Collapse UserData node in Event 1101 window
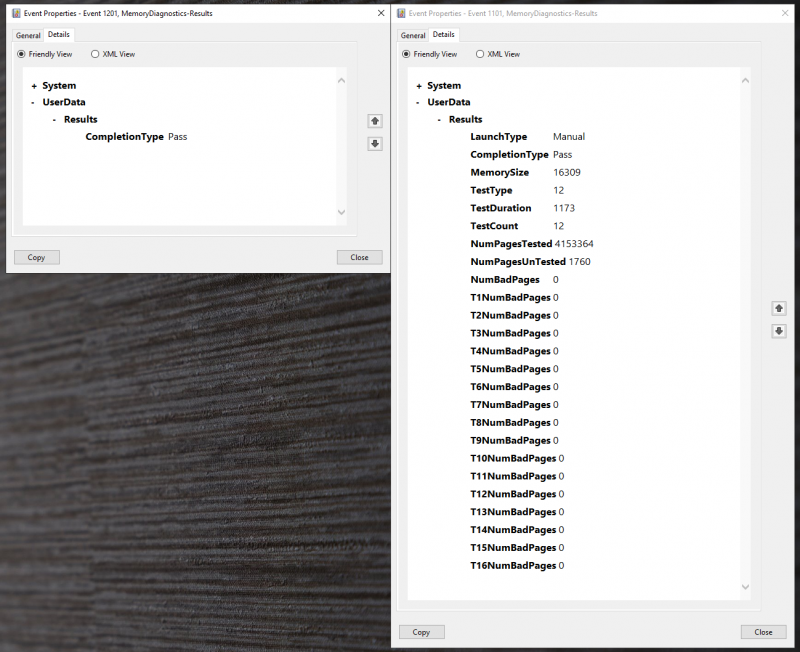This screenshot has width=800, height=652. (419, 102)
